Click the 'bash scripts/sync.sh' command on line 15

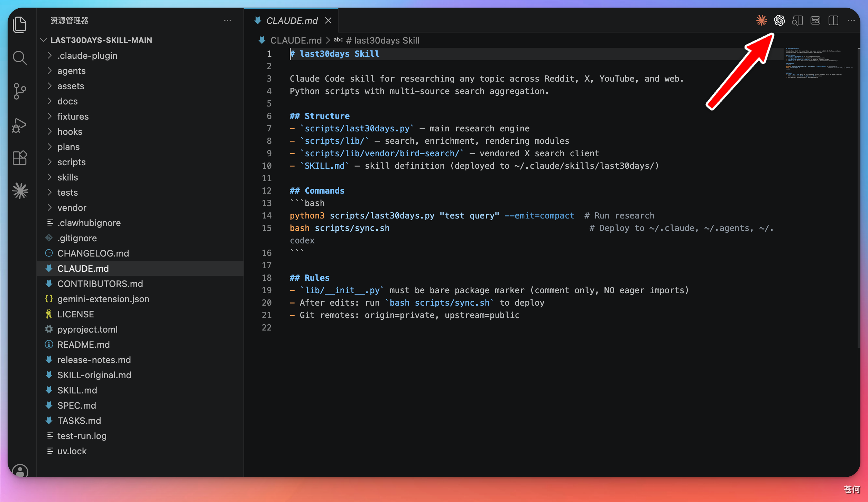click(x=340, y=228)
